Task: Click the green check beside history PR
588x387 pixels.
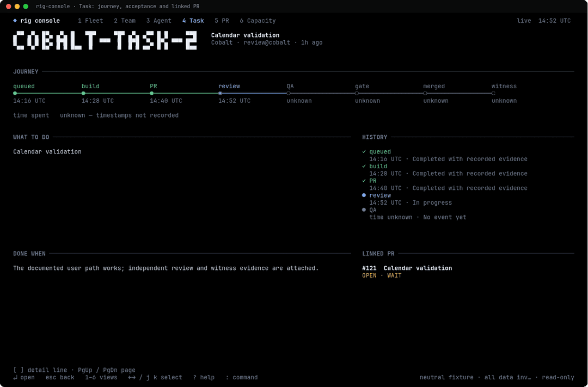Action: [x=364, y=181]
